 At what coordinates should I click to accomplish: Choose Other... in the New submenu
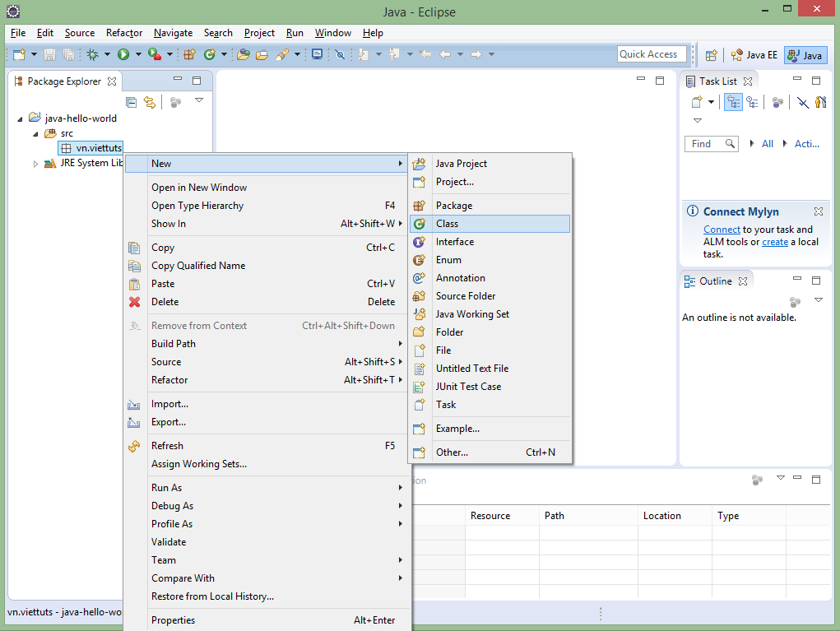[490, 452]
